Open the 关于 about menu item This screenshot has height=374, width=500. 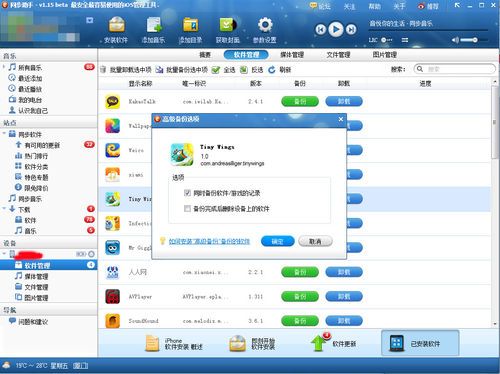[x=399, y=6]
